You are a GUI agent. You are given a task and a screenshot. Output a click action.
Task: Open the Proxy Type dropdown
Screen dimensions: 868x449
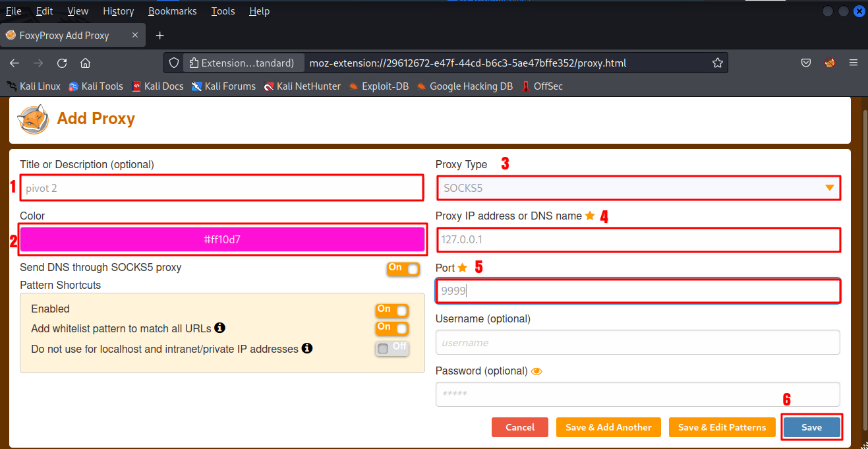[637, 188]
